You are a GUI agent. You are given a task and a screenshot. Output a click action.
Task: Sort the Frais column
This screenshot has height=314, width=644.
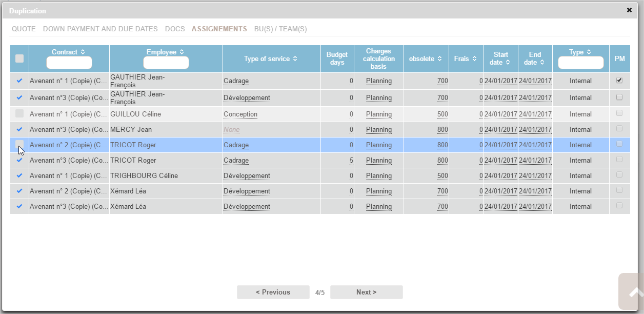(x=475, y=59)
